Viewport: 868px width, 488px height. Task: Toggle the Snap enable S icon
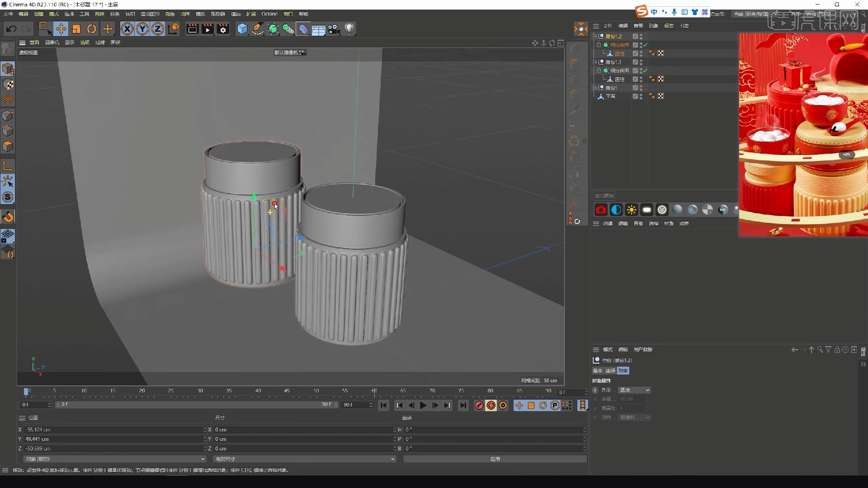8,197
